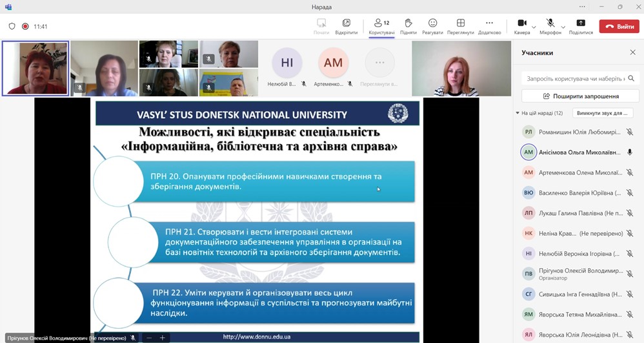Click the http://www.donnu.edu.ua link on slide
The width and height of the screenshot is (644, 343).
point(257,337)
